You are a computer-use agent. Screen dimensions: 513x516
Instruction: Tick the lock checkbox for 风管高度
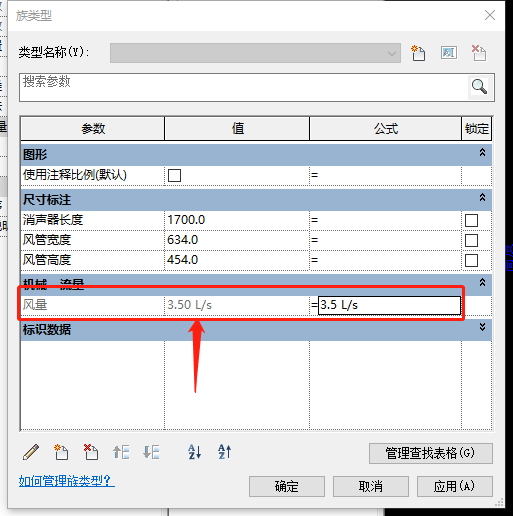click(471, 260)
